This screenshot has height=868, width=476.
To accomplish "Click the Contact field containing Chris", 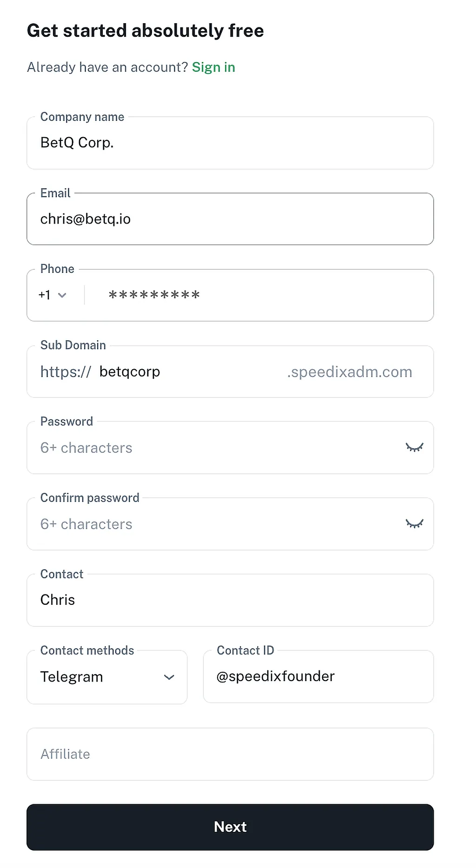I will [x=230, y=600].
